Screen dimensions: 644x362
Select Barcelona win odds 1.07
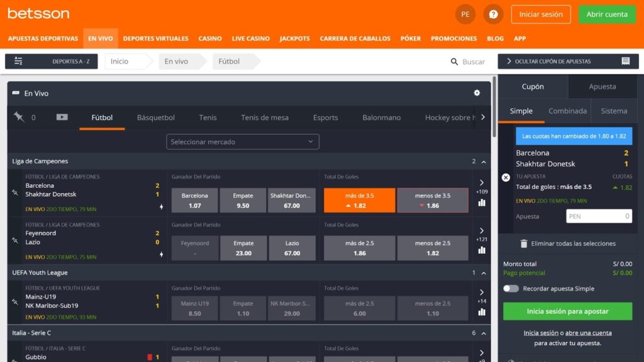pyautogui.click(x=195, y=200)
